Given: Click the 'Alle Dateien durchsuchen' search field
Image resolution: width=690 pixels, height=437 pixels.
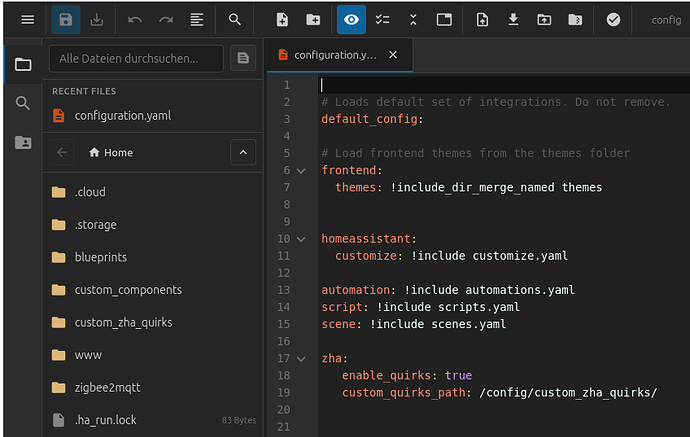Looking at the screenshot, I should coord(136,58).
